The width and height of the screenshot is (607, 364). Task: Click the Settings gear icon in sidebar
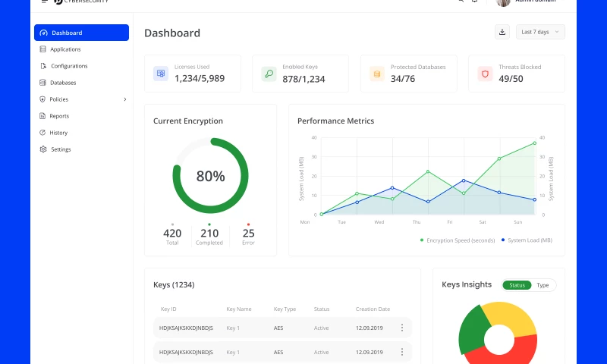click(43, 149)
